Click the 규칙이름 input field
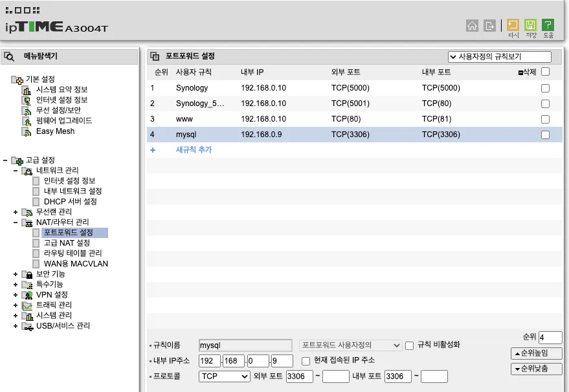This screenshot has width=569, height=392. 236,345
